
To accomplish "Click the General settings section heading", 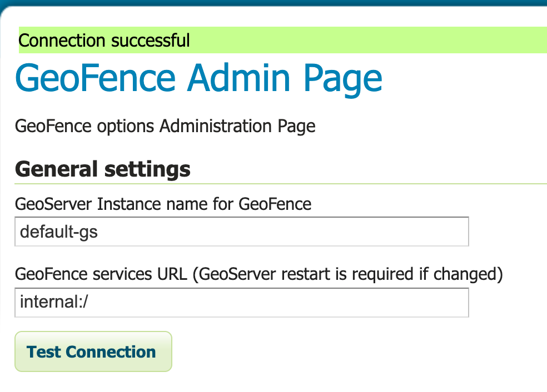I will point(102,169).
